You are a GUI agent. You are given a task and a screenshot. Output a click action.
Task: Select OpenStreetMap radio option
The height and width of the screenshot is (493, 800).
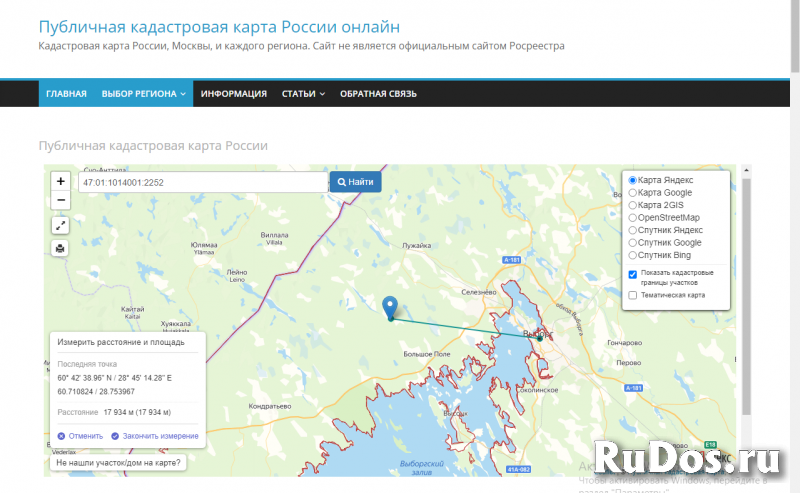(633, 217)
